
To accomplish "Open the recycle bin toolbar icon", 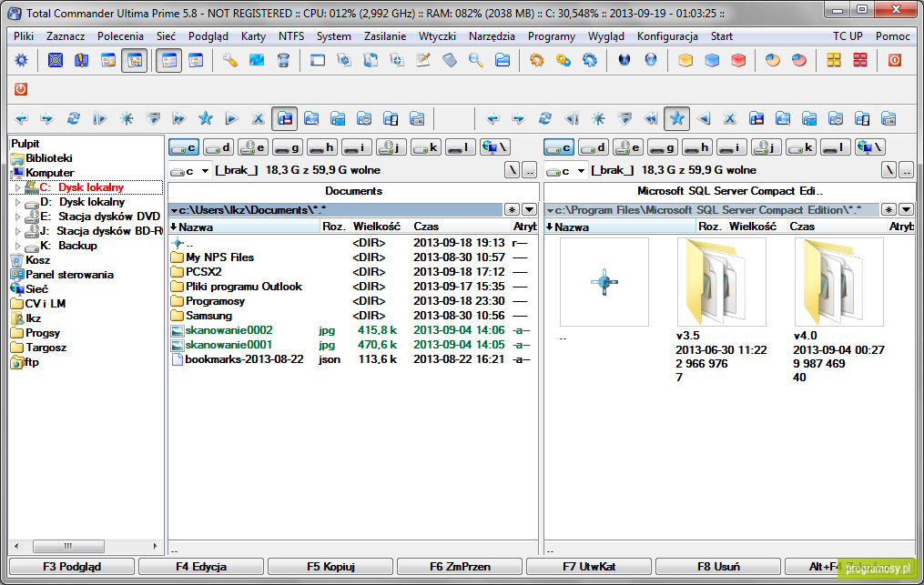I will (x=283, y=60).
